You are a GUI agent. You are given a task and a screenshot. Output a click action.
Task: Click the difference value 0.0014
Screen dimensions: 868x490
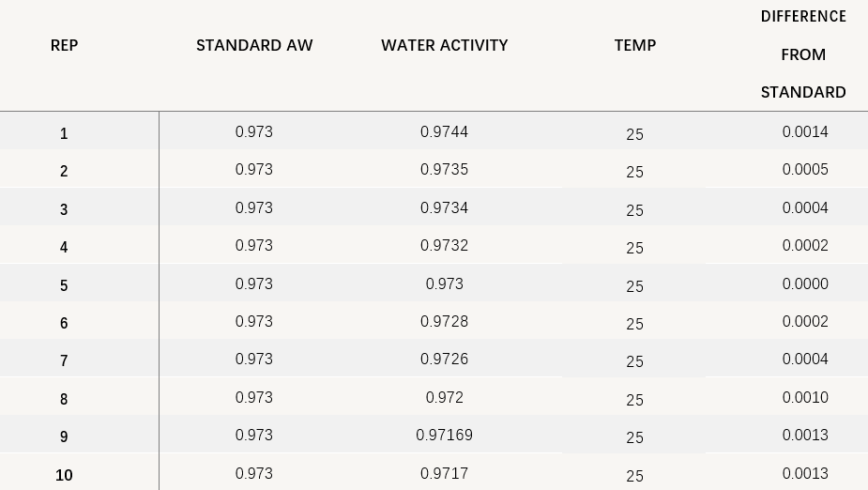[x=805, y=132]
